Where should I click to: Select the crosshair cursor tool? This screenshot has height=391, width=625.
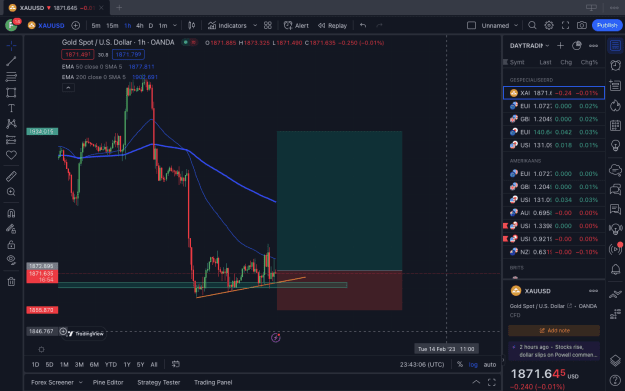(11, 45)
